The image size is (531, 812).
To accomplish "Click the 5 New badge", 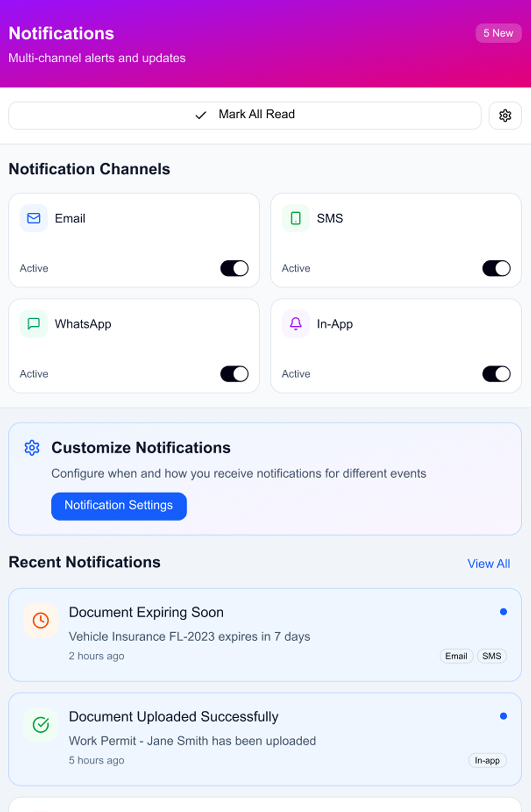I will [x=498, y=33].
